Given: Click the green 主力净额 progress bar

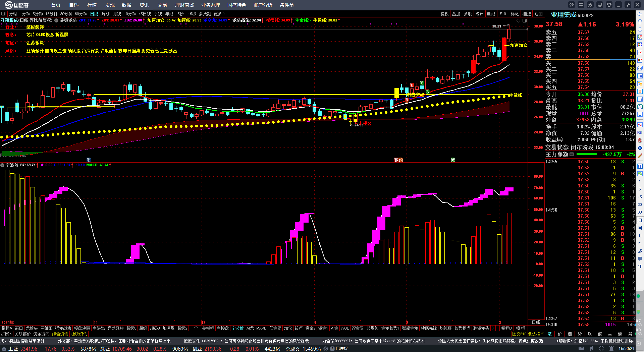Looking at the screenshot, I should (587, 154).
